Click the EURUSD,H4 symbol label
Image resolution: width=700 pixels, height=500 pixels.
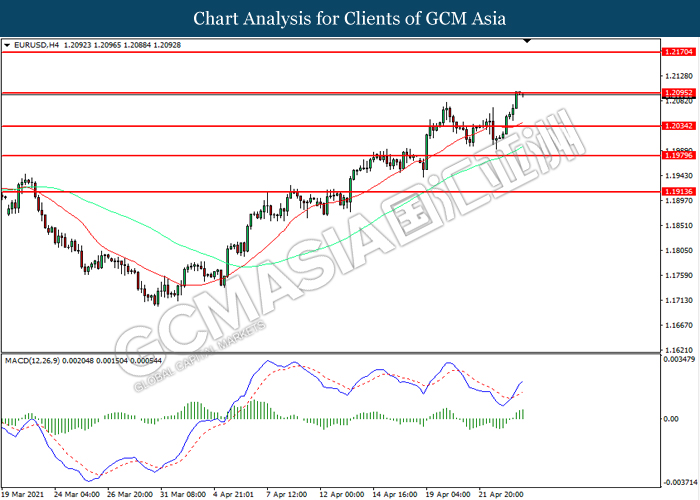(37, 45)
